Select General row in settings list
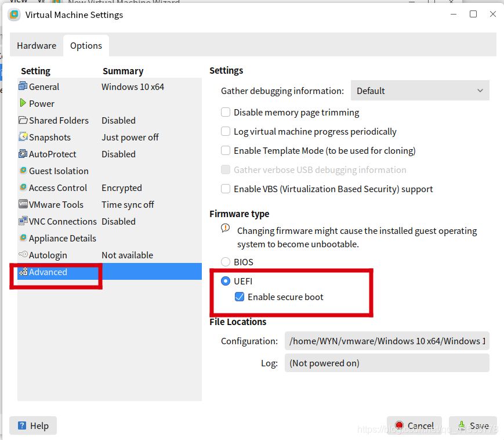The height and width of the screenshot is (440, 504). [110, 86]
